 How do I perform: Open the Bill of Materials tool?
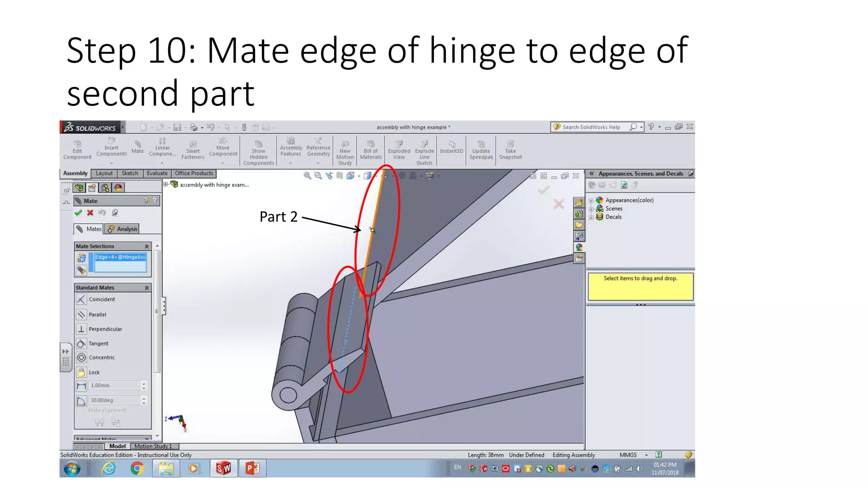click(371, 150)
